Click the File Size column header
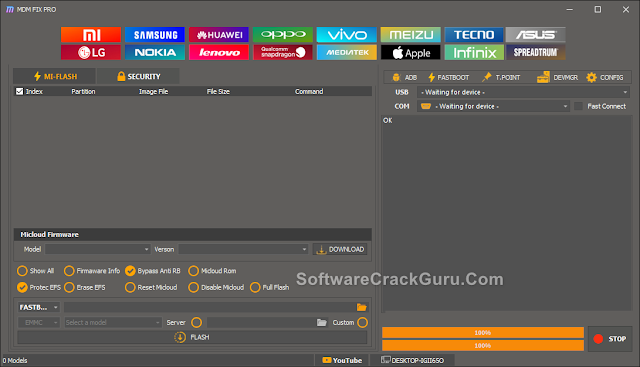640x367 pixels. (x=218, y=91)
